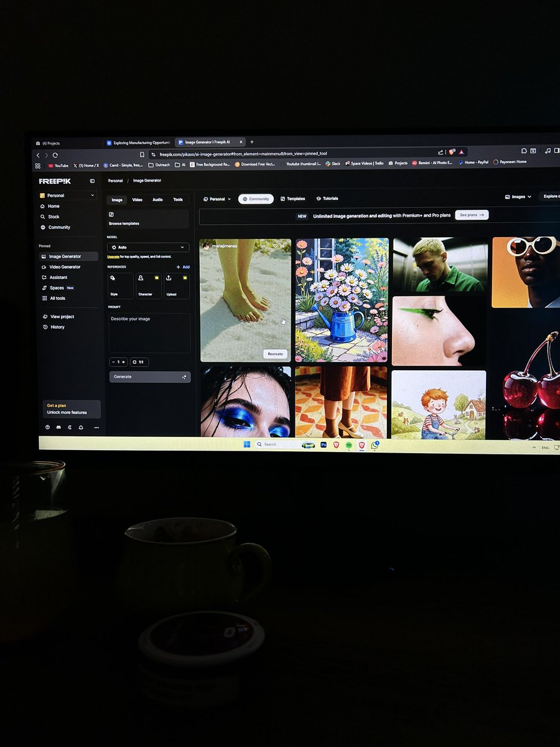560x747 pixels.
Task: Toggle dark mode with the moon icon
Action: (x=70, y=427)
